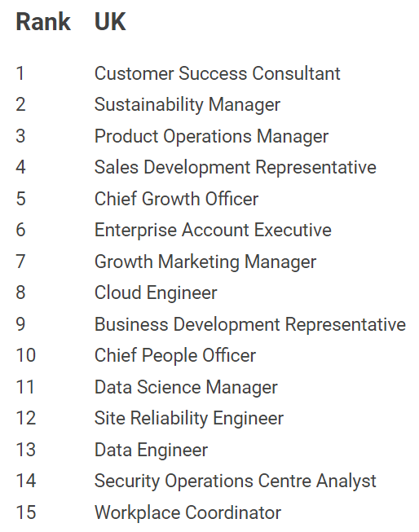The height and width of the screenshot is (532, 419).
Task: Click the UK column header
Action: pos(110,22)
